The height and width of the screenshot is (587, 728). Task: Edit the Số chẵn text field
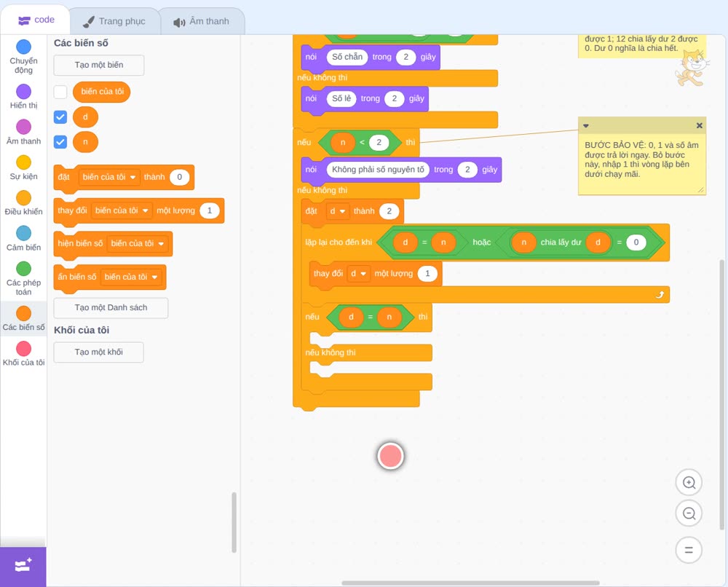coord(347,57)
